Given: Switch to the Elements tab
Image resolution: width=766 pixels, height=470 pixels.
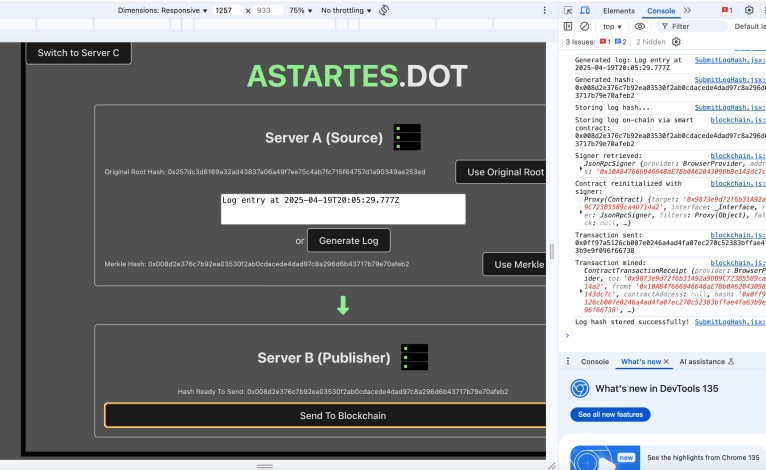Looking at the screenshot, I should click(x=618, y=10).
